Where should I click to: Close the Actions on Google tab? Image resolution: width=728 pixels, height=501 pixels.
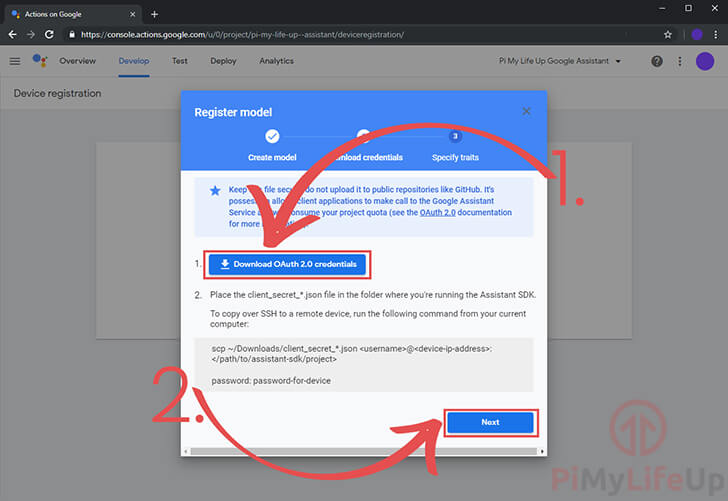pyautogui.click(x=132, y=14)
